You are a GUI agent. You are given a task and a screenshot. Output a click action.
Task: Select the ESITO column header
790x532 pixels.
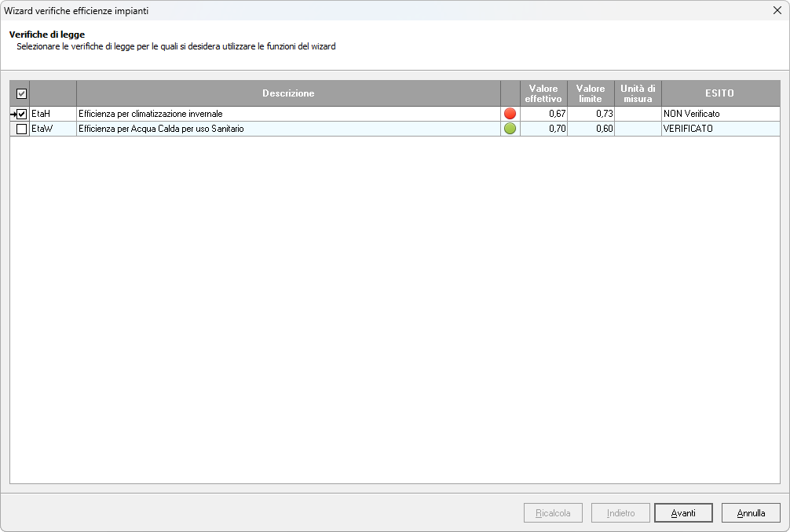(720, 93)
